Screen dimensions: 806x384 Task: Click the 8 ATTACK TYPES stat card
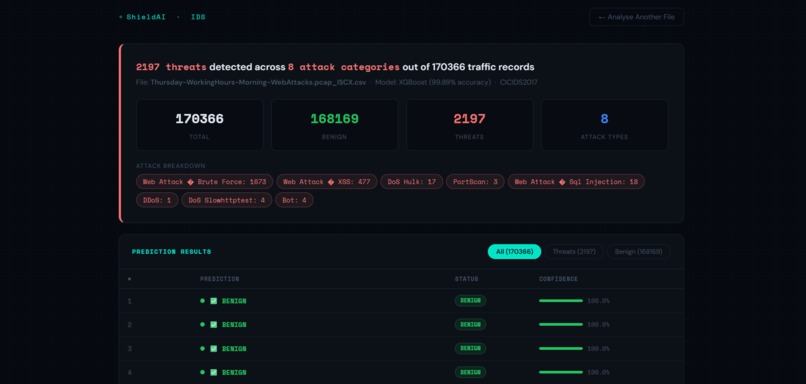604,125
